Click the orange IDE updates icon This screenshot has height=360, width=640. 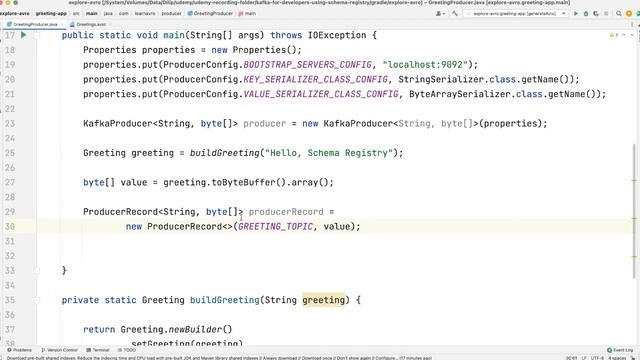pos(629,13)
